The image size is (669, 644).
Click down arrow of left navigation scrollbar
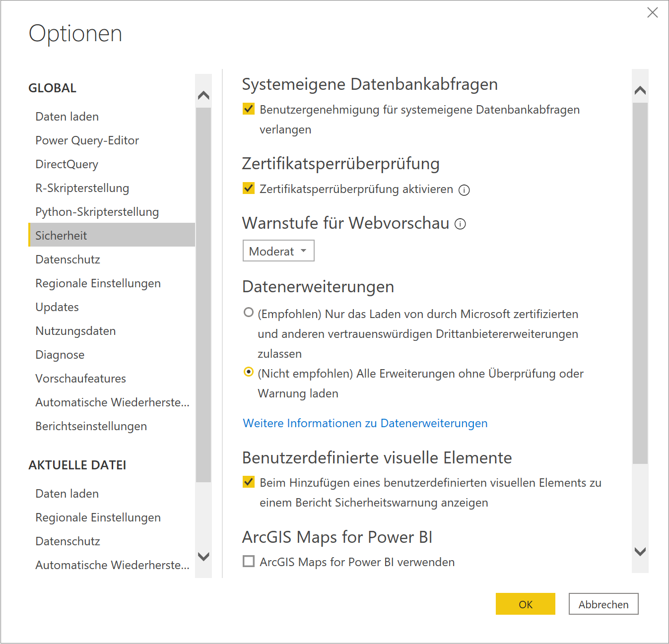click(x=203, y=556)
